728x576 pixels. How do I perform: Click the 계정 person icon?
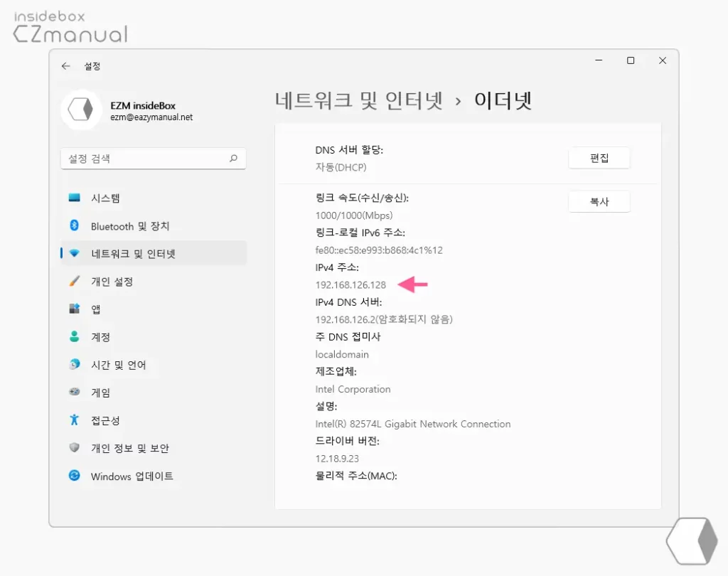[73, 336]
